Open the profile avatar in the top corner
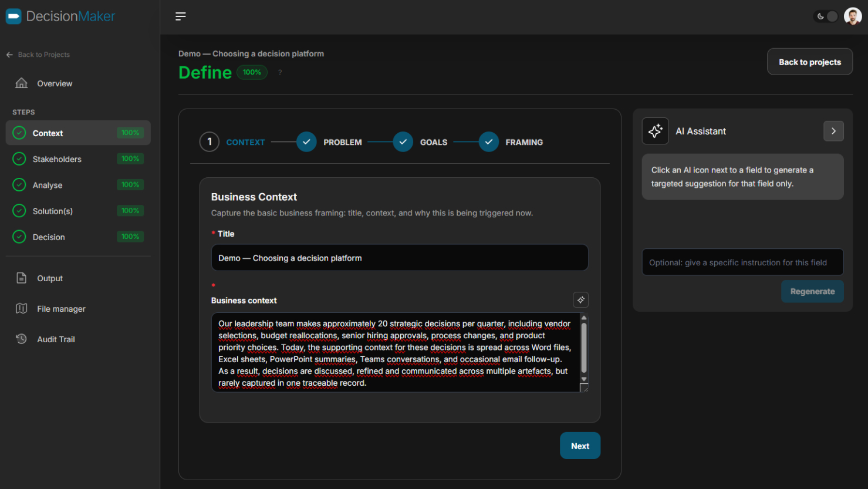Viewport: 868px width, 489px height. (852, 16)
